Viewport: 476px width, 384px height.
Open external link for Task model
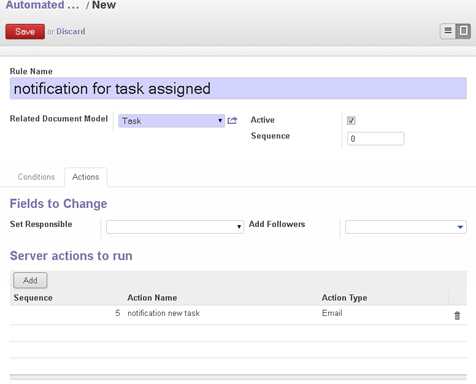click(x=232, y=121)
